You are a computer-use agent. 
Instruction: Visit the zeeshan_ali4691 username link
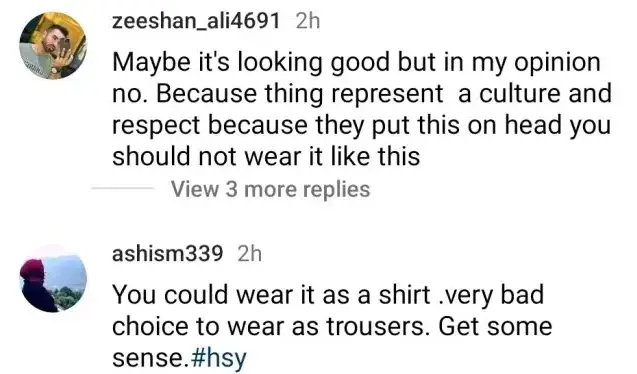196,21
